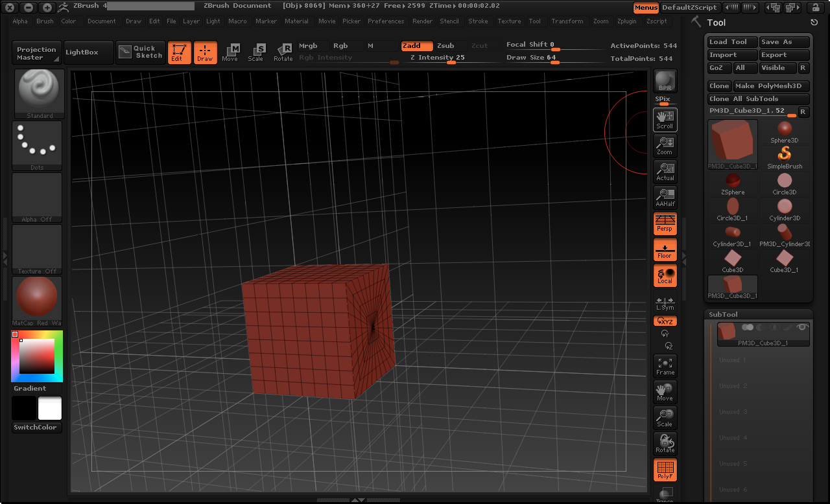830x504 pixels.
Task: Enable Persp perspective mode
Action: (665, 223)
